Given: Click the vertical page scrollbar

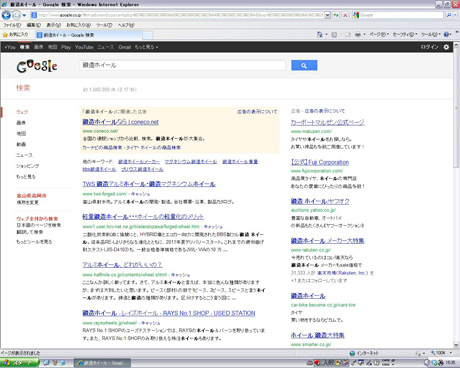Looking at the screenshot, I should click(x=456, y=223).
